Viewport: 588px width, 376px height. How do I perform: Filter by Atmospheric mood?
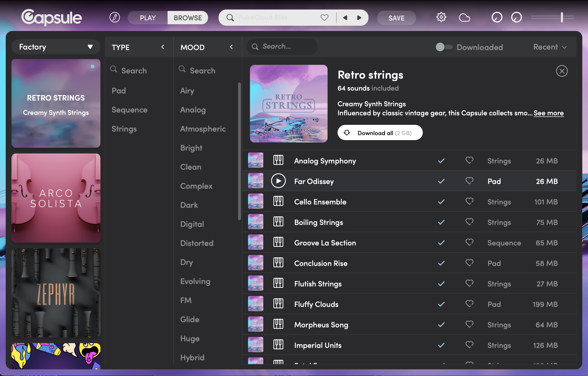(203, 129)
